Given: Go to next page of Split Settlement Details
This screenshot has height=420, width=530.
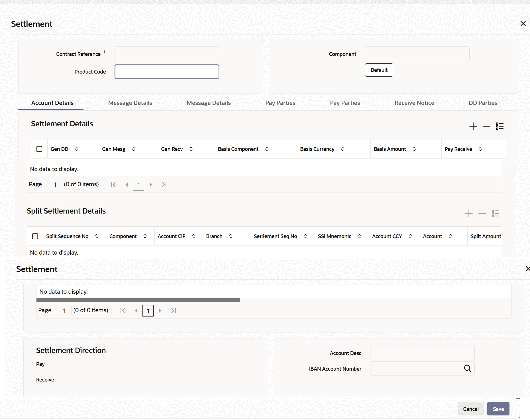Looking at the screenshot, I should click(160, 311).
